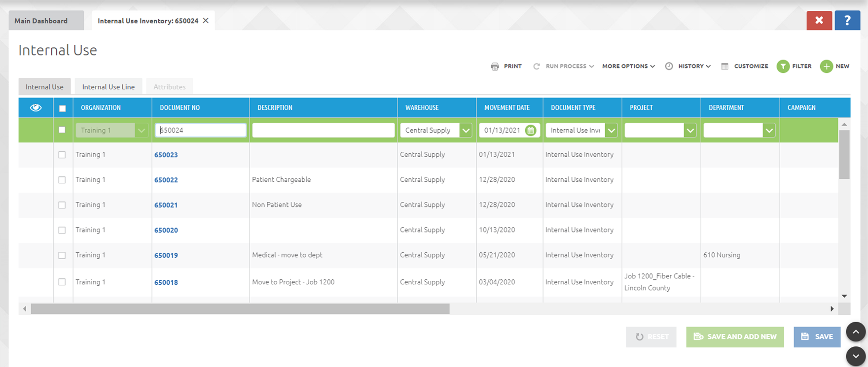
Task: Expand the Warehouse Central Supply dropdown
Action: pyautogui.click(x=466, y=131)
